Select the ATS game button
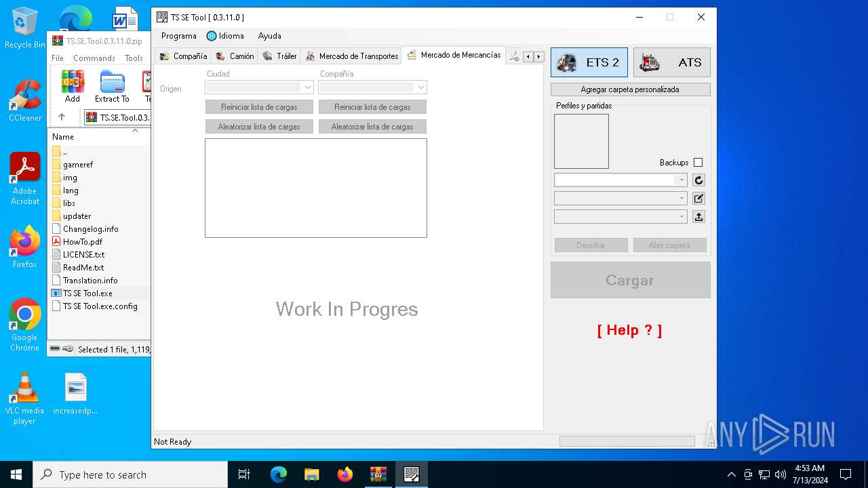Viewport: 868px width, 488px height. tap(671, 62)
